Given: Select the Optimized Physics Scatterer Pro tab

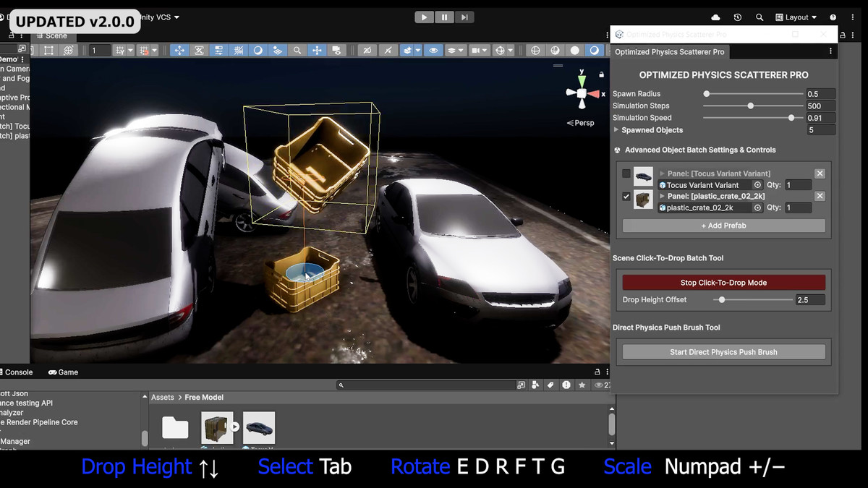Looking at the screenshot, I should click(x=669, y=52).
